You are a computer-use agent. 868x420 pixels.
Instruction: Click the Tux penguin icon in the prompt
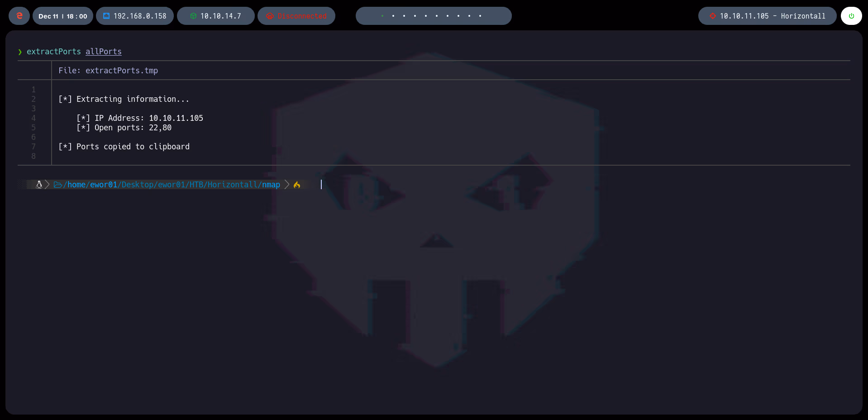[39, 185]
